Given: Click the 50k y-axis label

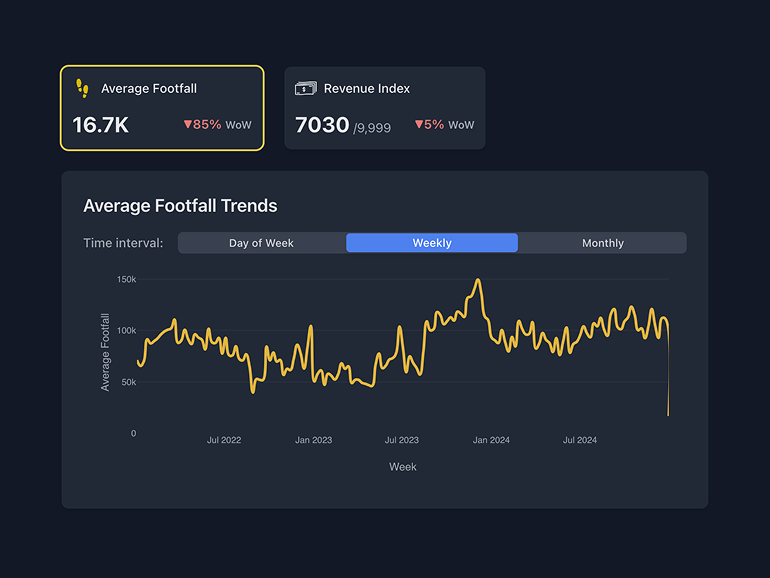Looking at the screenshot, I should tap(129, 382).
